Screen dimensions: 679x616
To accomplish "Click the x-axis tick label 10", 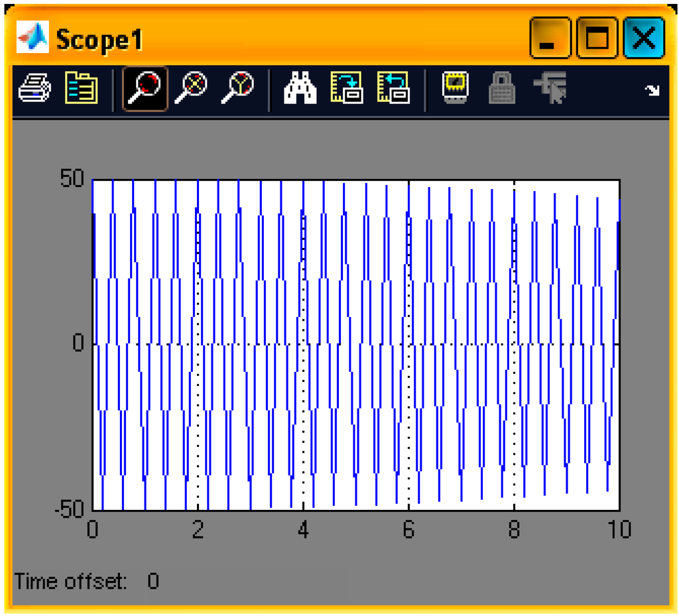I will pyautogui.click(x=618, y=530).
